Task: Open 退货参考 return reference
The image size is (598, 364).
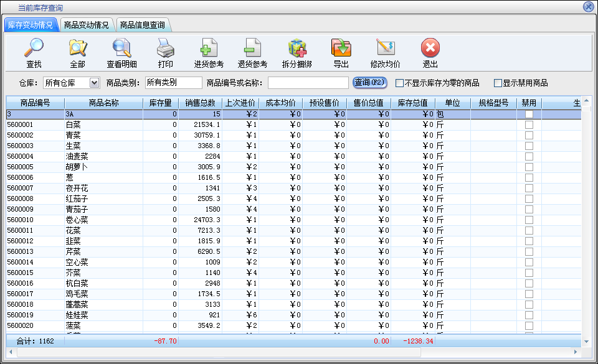Action: [252, 49]
